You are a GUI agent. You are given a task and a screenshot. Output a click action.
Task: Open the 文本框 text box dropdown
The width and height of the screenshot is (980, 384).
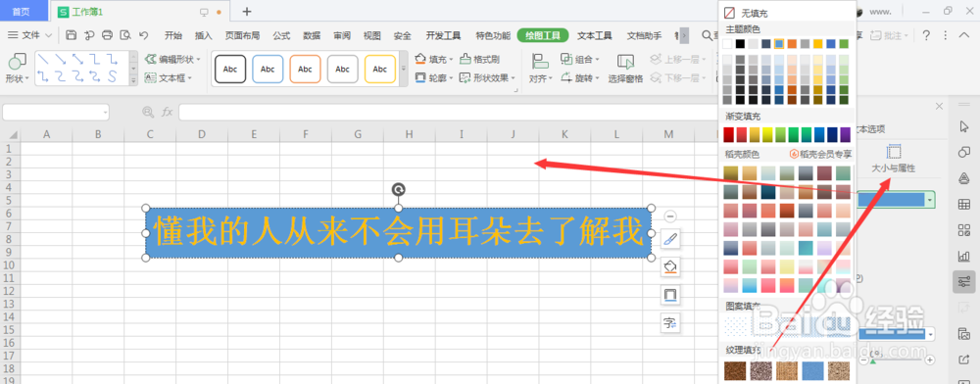(x=169, y=78)
